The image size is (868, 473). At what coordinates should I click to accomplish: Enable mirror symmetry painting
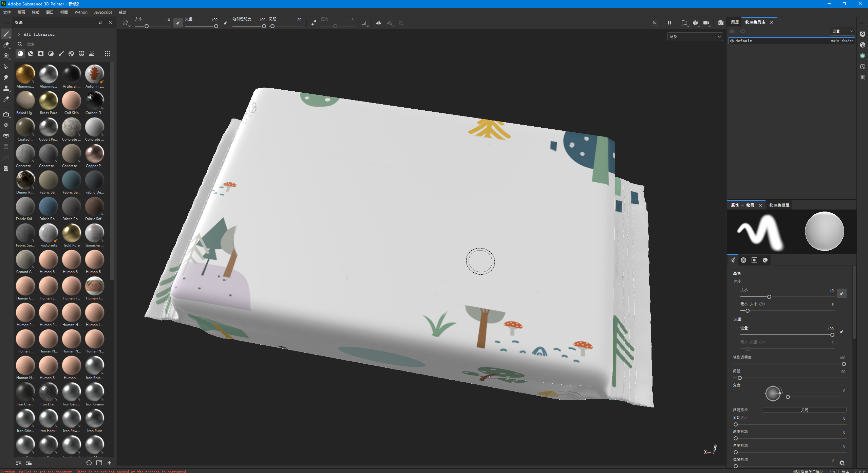coord(379,23)
